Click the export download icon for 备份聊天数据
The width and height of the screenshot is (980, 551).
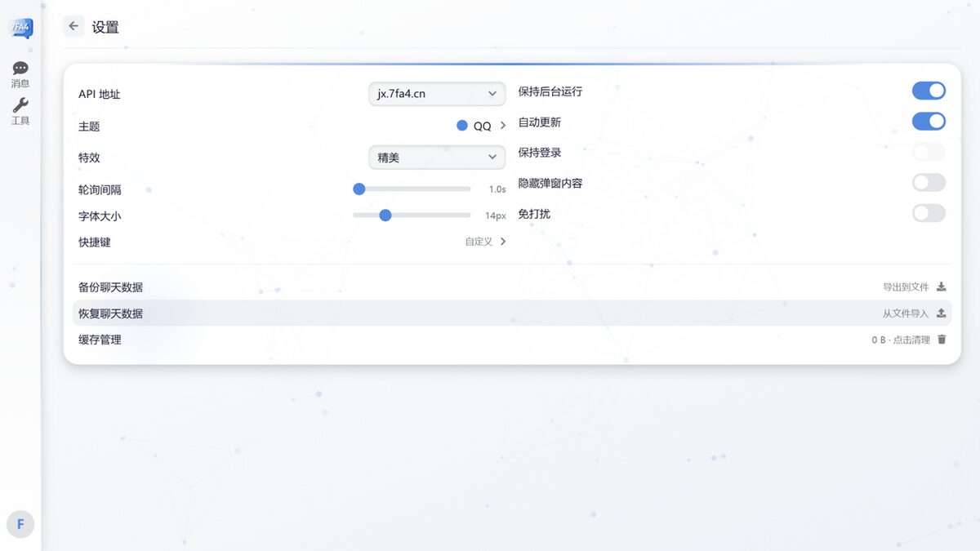941,287
